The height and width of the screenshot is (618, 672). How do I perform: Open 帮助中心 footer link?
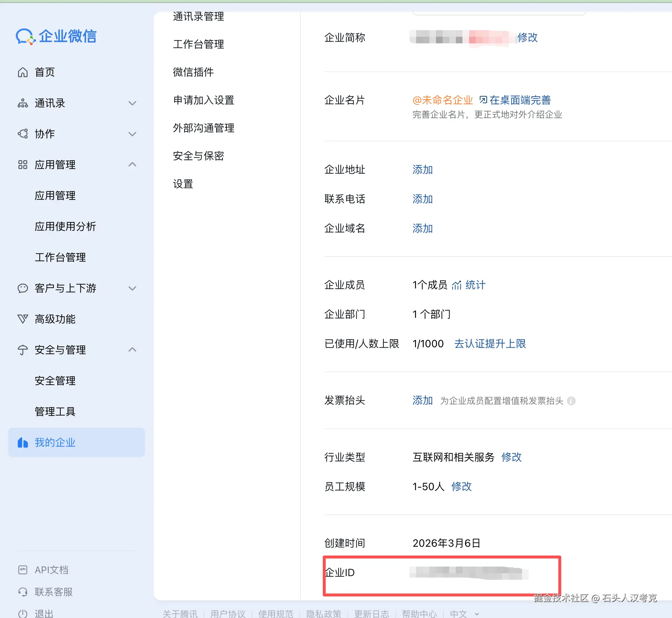pos(419,614)
